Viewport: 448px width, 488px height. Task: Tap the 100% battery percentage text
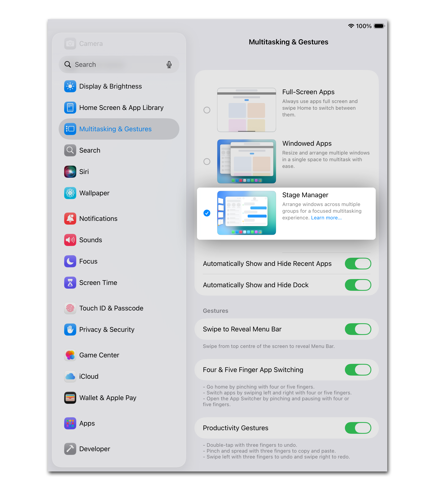click(364, 26)
